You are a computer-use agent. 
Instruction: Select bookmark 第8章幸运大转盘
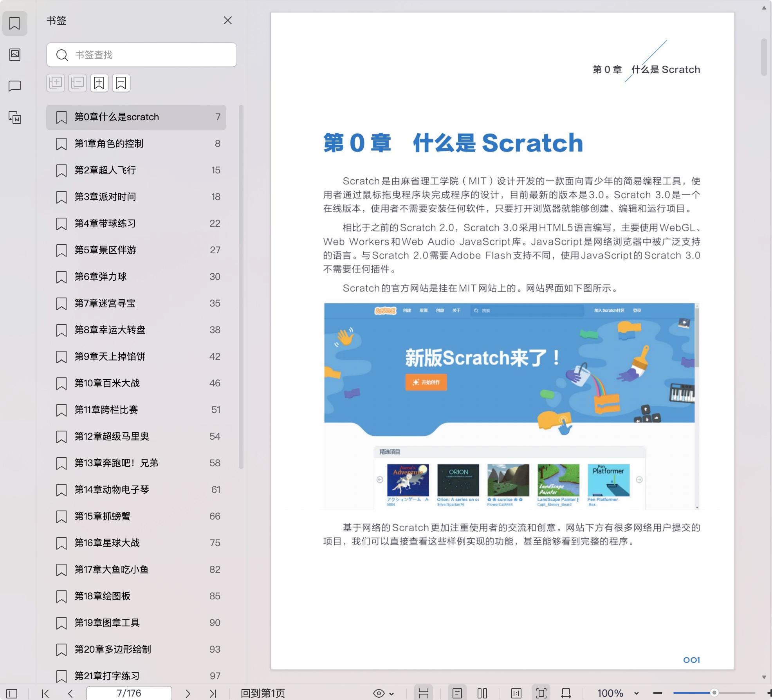(136, 330)
